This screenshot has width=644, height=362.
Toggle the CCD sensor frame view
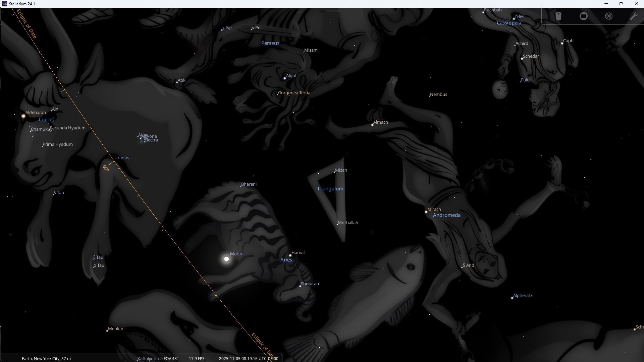click(584, 16)
